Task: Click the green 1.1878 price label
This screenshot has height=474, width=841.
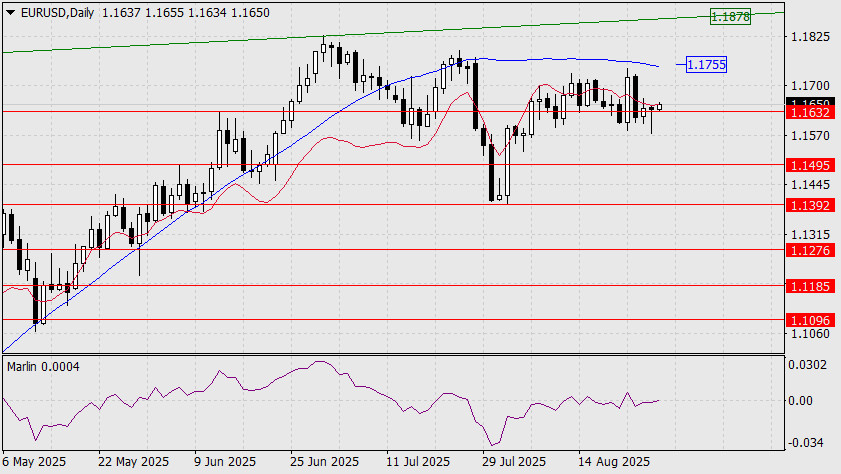Action: (x=730, y=17)
